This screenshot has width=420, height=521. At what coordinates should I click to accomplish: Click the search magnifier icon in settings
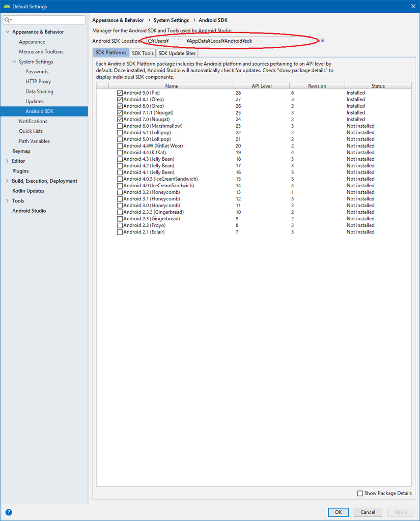[7, 20]
